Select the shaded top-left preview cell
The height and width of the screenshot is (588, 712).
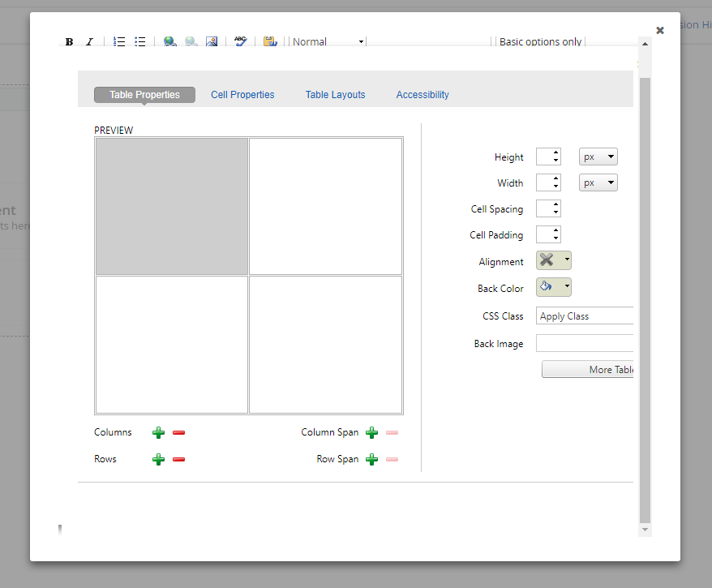point(172,207)
